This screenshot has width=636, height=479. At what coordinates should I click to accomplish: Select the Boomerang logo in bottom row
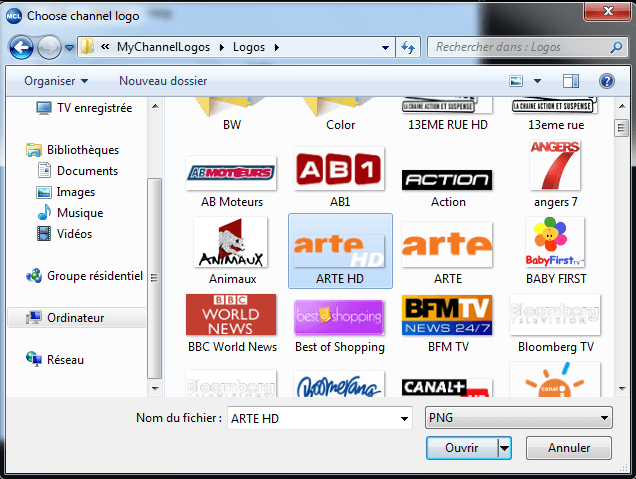[339, 384]
